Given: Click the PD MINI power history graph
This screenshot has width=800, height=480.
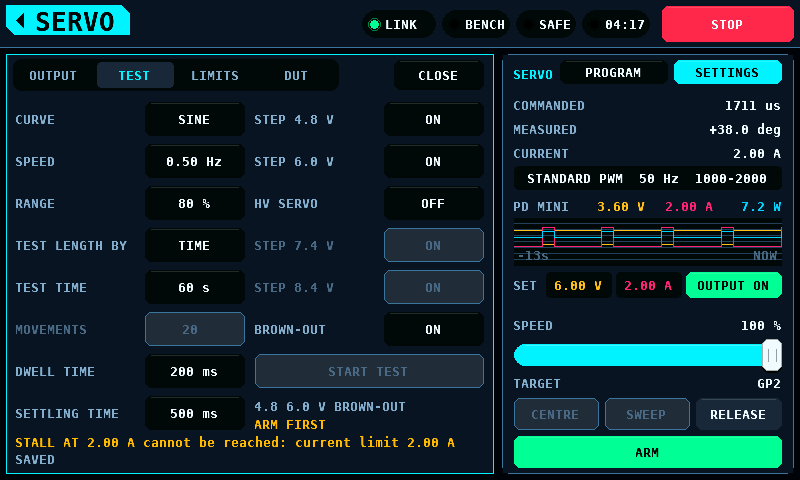Looking at the screenshot, I should point(647,242).
